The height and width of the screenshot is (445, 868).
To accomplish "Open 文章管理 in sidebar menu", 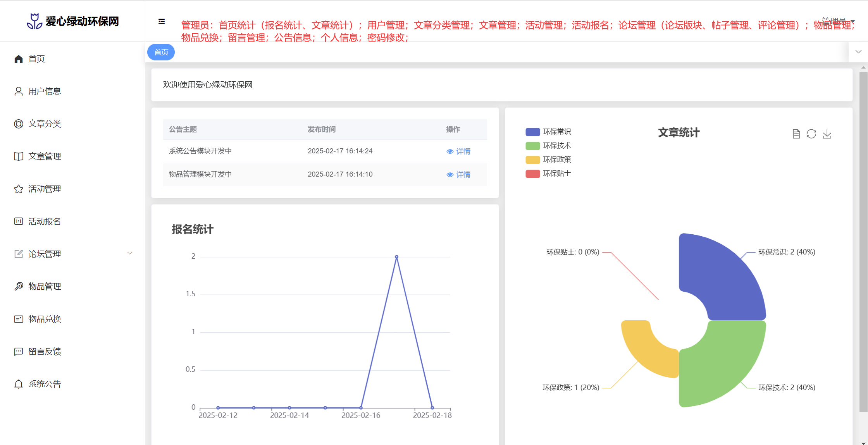I will click(x=45, y=156).
